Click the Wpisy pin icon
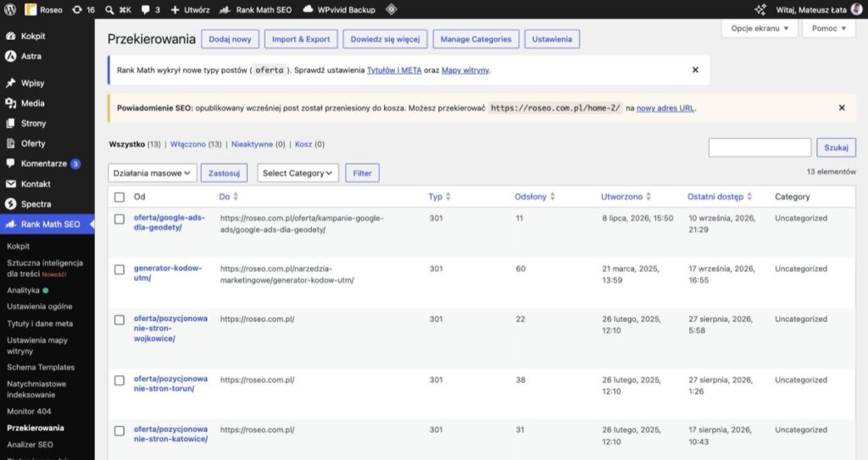This screenshot has width=868, height=460. pyautogui.click(x=10, y=83)
